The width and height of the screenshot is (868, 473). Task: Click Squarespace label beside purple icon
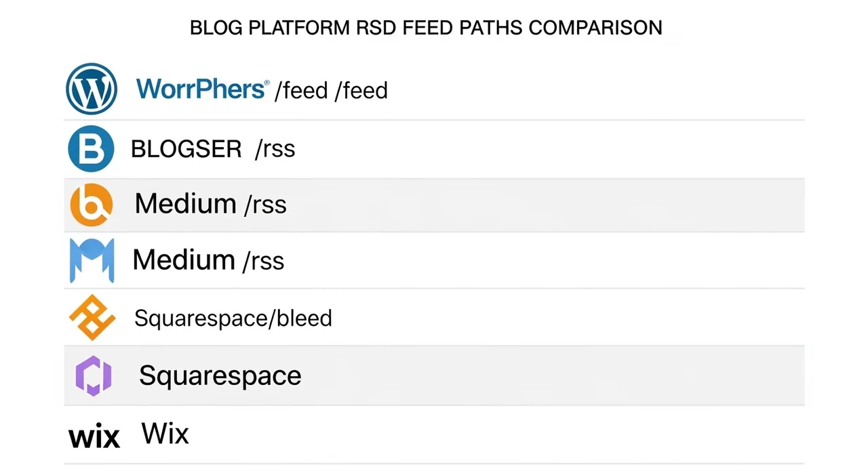point(220,375)
